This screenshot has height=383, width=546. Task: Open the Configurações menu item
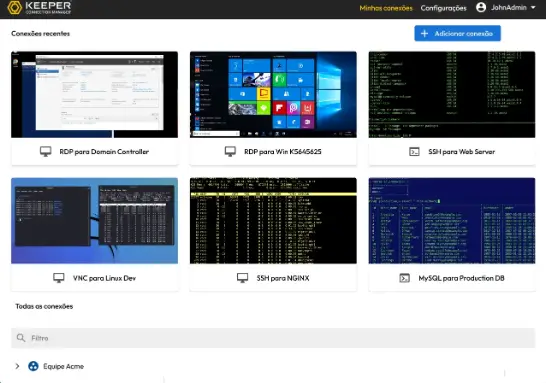point(443,8)
